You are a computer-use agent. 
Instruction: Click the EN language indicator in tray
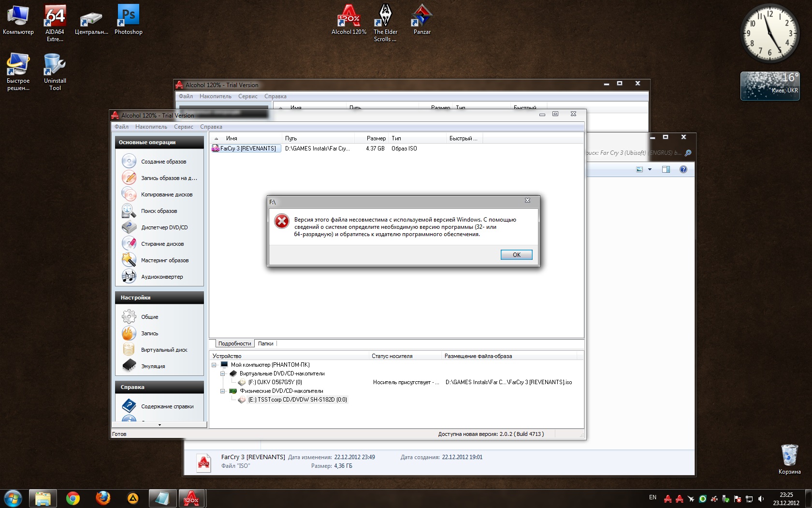[652, 497]
